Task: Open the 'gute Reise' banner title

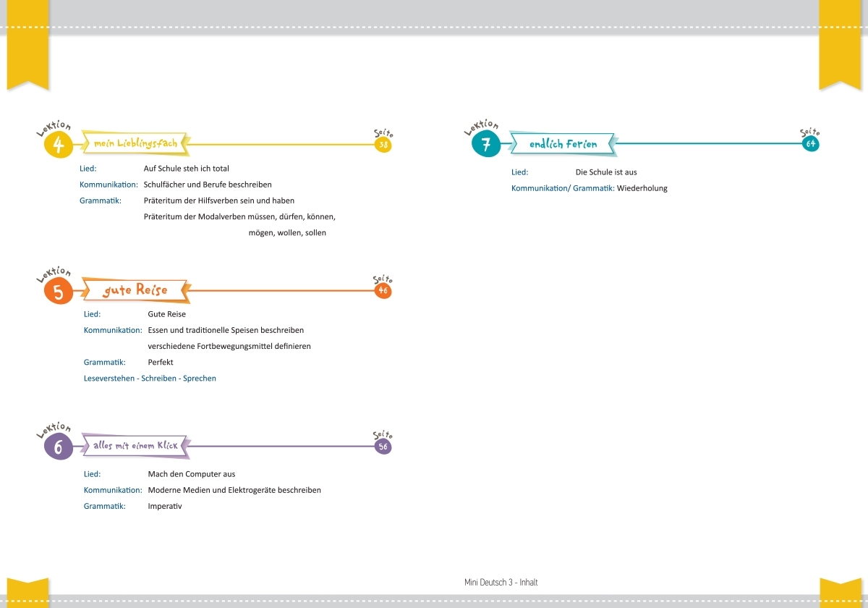Action: (135, 290)
